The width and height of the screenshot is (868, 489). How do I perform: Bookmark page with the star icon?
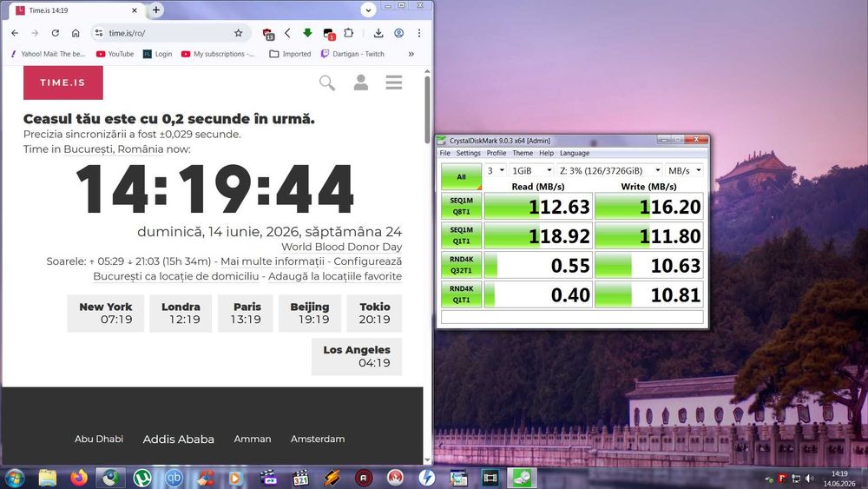pos(239,33)
